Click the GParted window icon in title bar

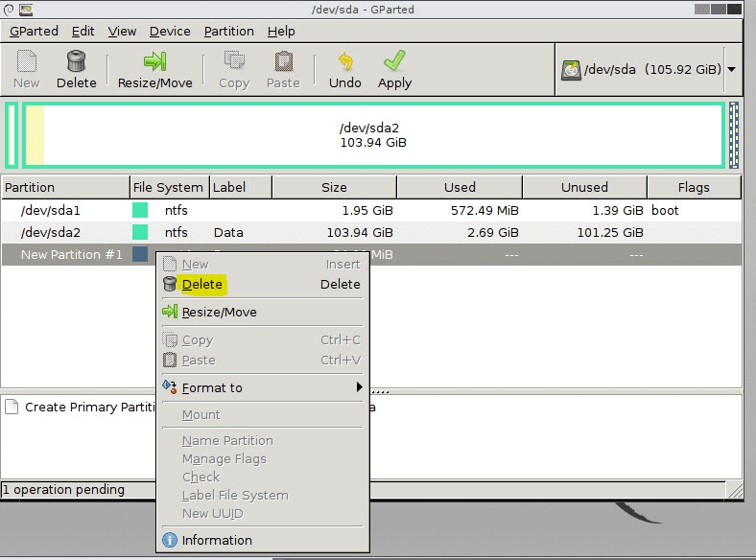click(26, 10)
